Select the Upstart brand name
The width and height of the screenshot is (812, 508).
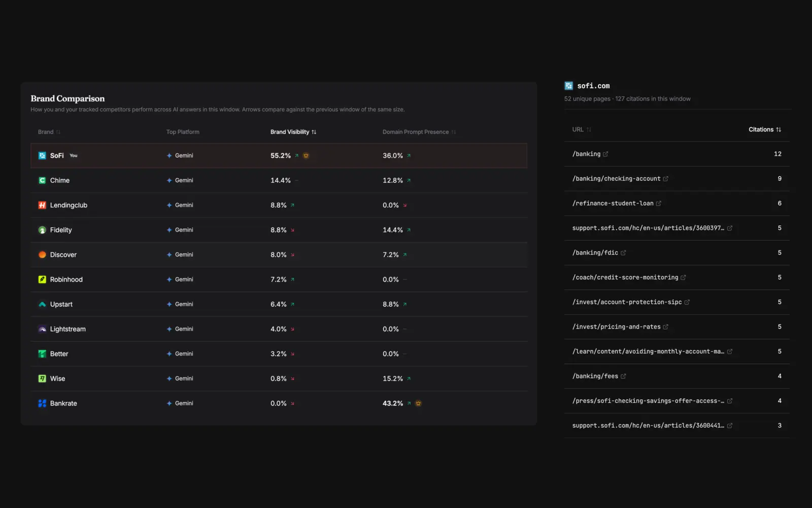click(x=61, y=304)
